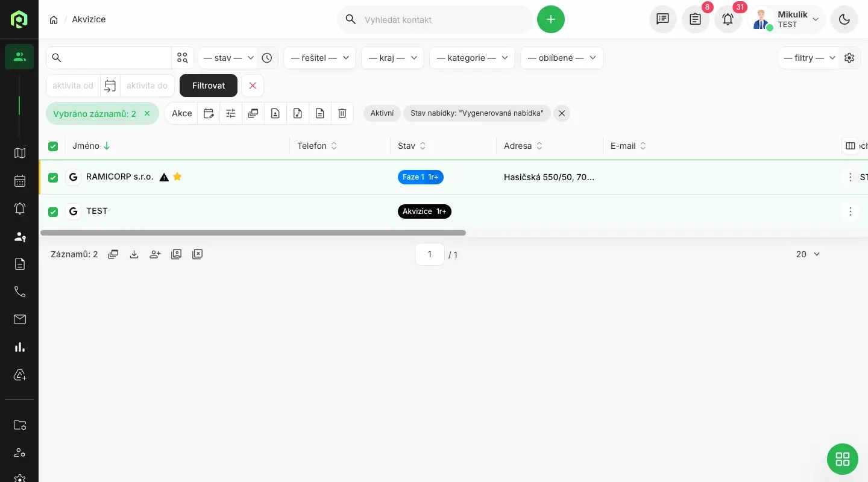Open the notifications bell icon
This screenshot has width=868, height=482.
coord(728,19)
